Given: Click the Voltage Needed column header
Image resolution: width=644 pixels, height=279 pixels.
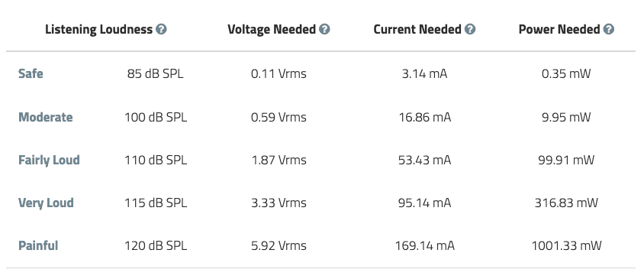Looking at the screenshot, I should pyautogui.click(x=272, y=29).
